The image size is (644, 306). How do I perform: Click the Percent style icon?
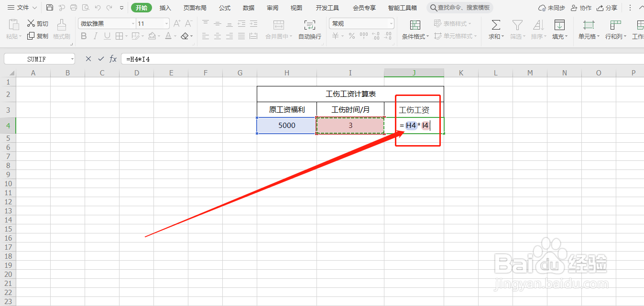point(352,36)
